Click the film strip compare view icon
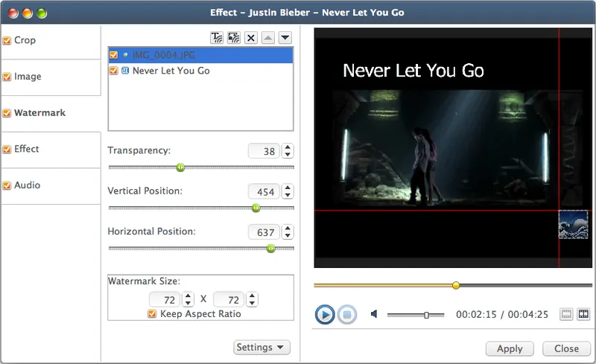 click(x=583, y=314)
